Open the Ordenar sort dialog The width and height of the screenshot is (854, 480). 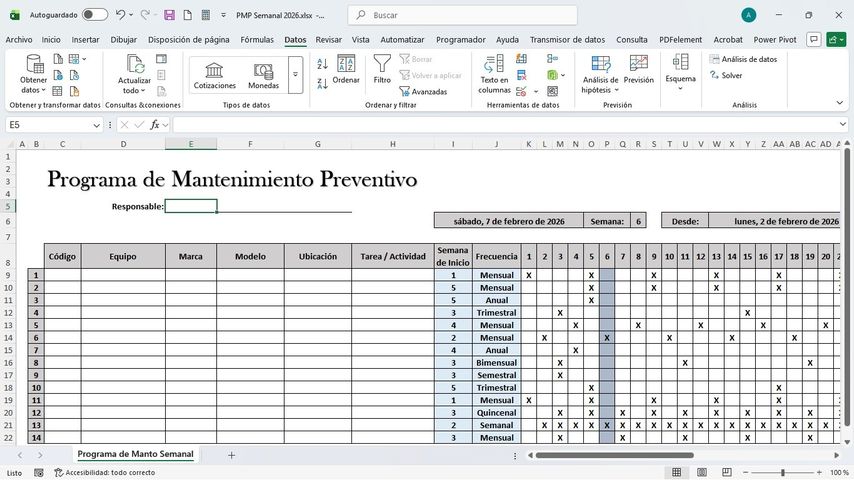tap(346, 70)
